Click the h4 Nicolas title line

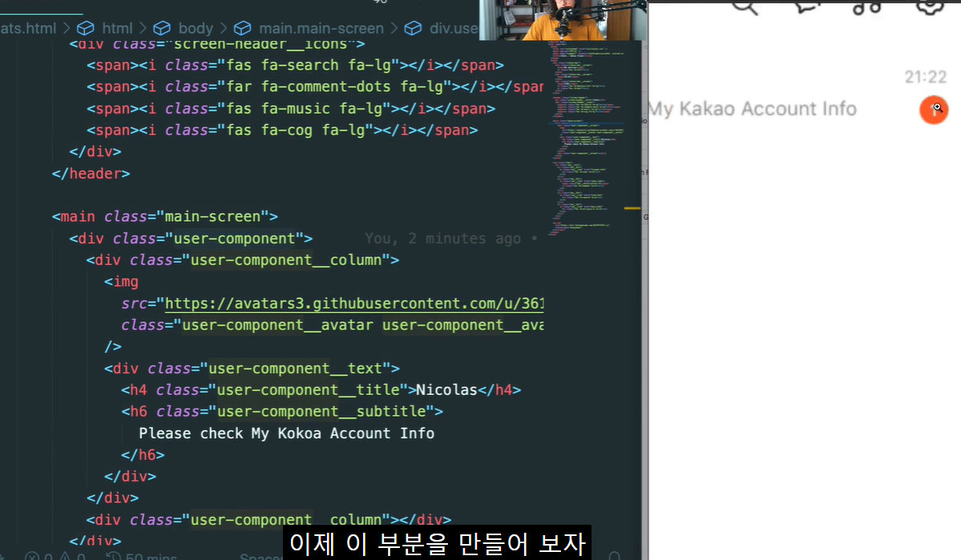[321, 390]
